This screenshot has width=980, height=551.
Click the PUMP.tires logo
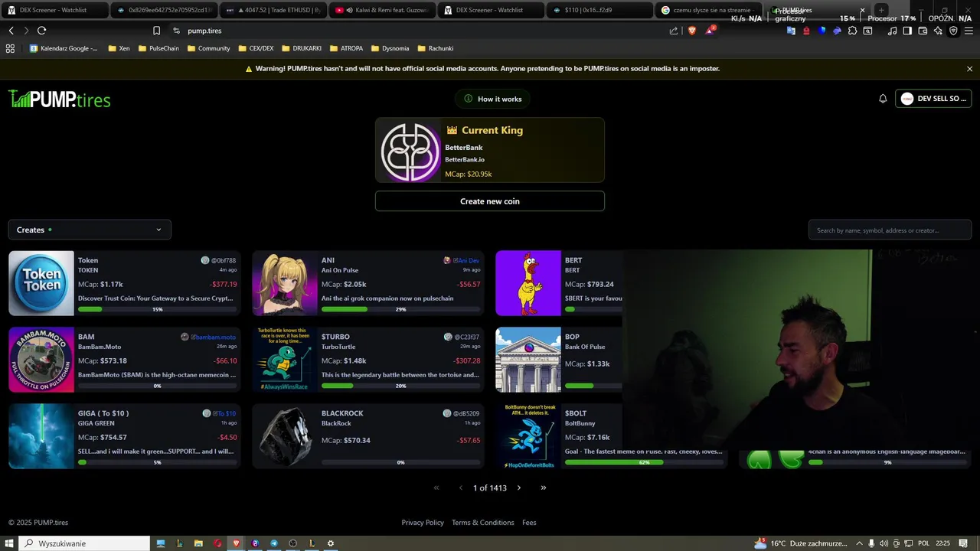pos(60,99)
